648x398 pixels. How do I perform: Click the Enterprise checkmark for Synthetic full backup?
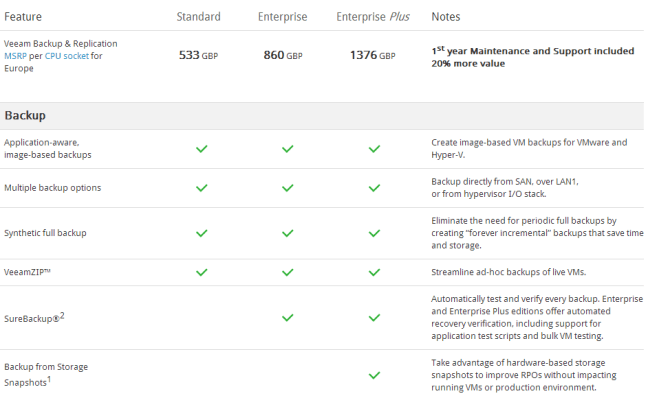click(288, 234)
